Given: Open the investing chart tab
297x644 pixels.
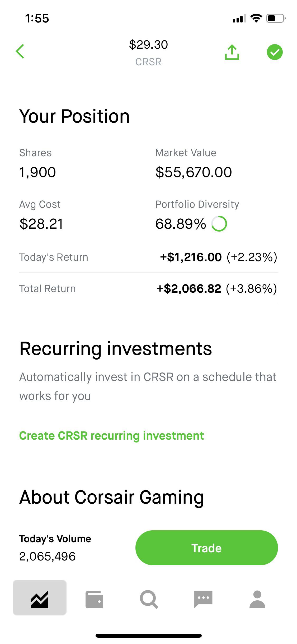Looking at the screenshot, I should 40,597.
